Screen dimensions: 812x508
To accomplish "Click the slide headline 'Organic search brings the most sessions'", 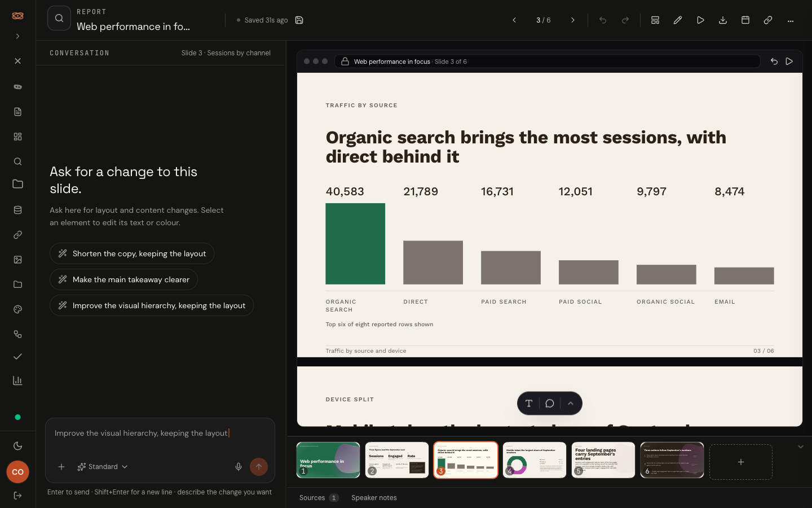I will point(526,147).
